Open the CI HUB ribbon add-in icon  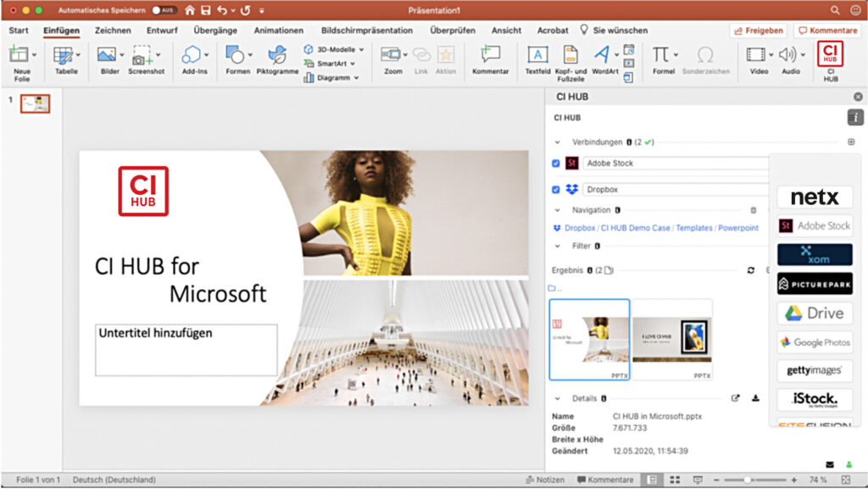tap(830, 55)
